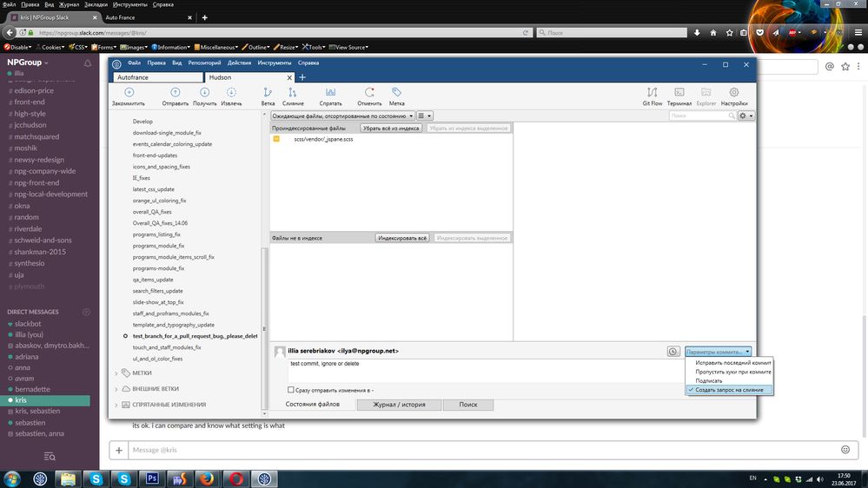Create a new branch with Ветка icon
The image size is (868, 488).
click(x=268, y=92)
